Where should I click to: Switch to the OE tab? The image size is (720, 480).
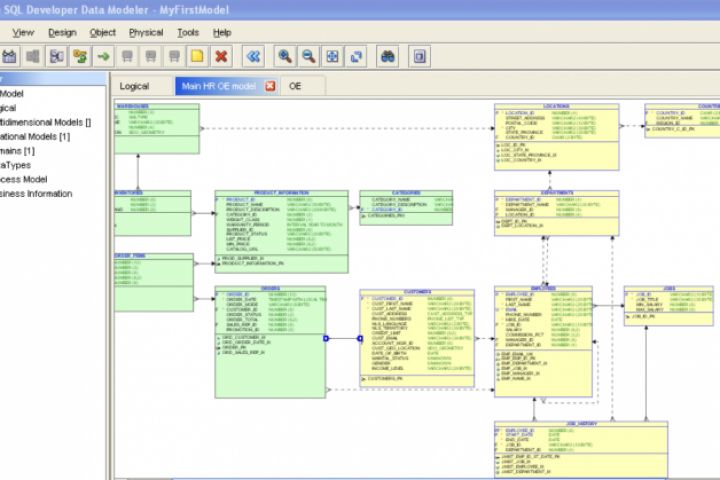click(x=295, y=86)
